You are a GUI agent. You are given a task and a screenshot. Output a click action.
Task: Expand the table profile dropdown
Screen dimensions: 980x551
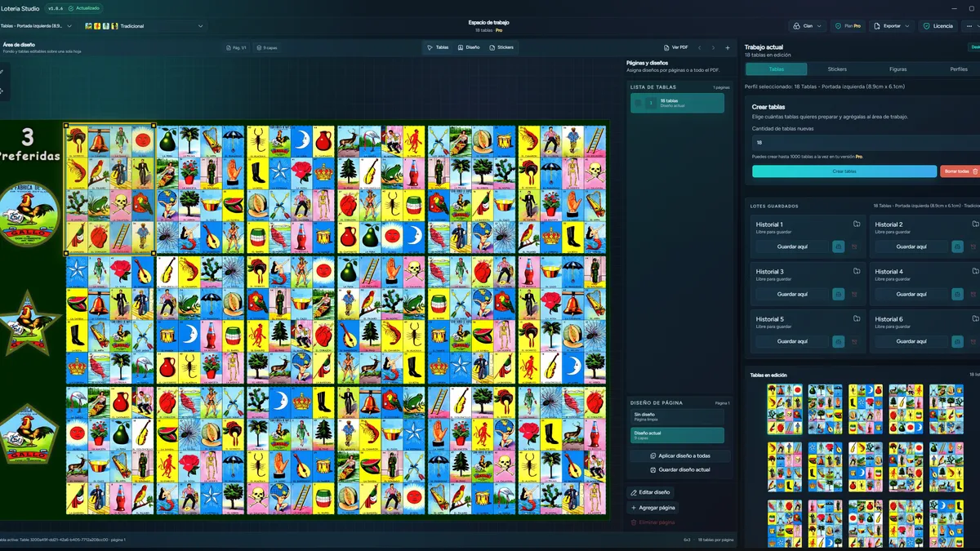point(38,26)
